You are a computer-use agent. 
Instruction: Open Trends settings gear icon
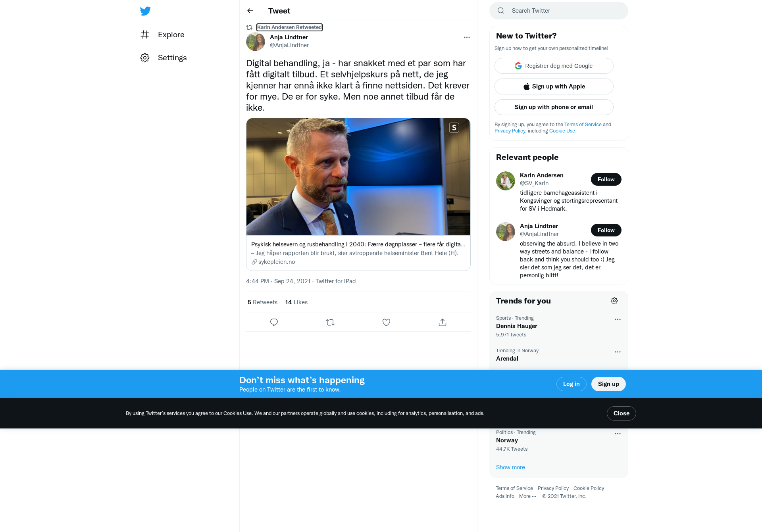pyautogui.click(x=614, y=301)
